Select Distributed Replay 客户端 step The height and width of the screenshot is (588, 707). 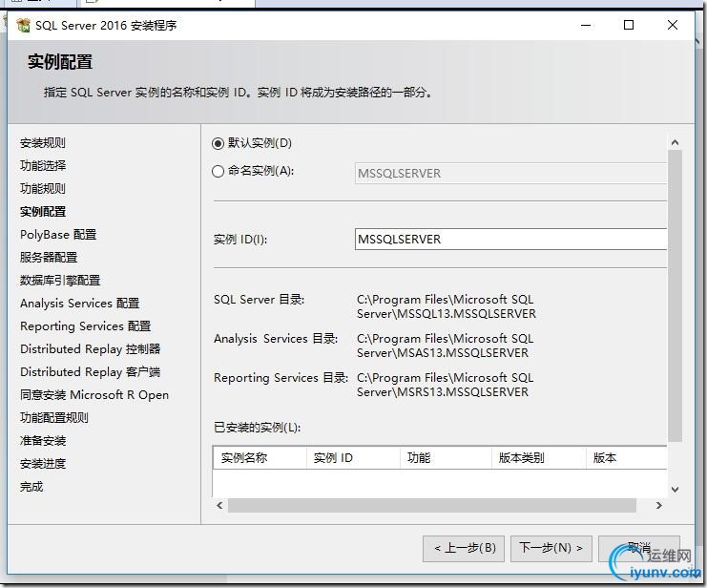click(x=91, y=372)
